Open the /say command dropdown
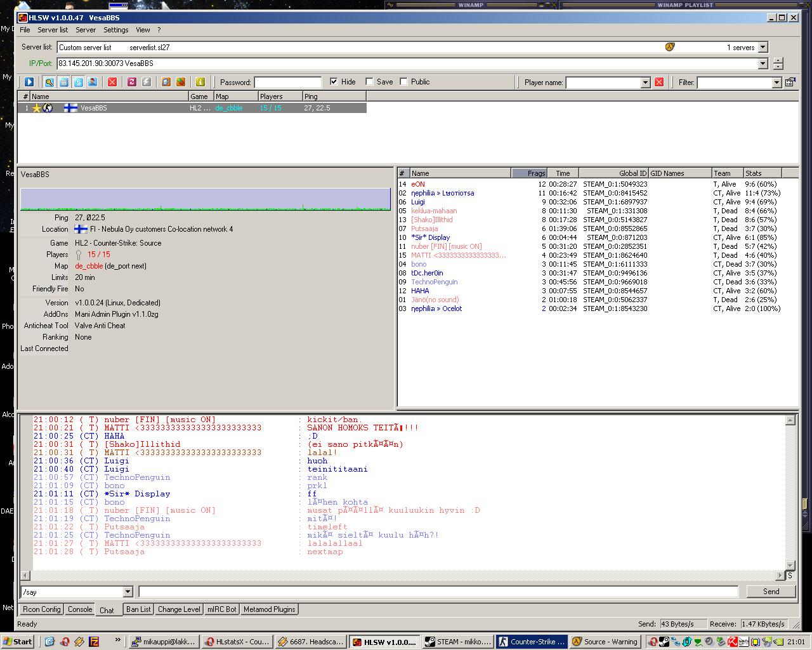The image size is (812, 650). tap(128, 592)
